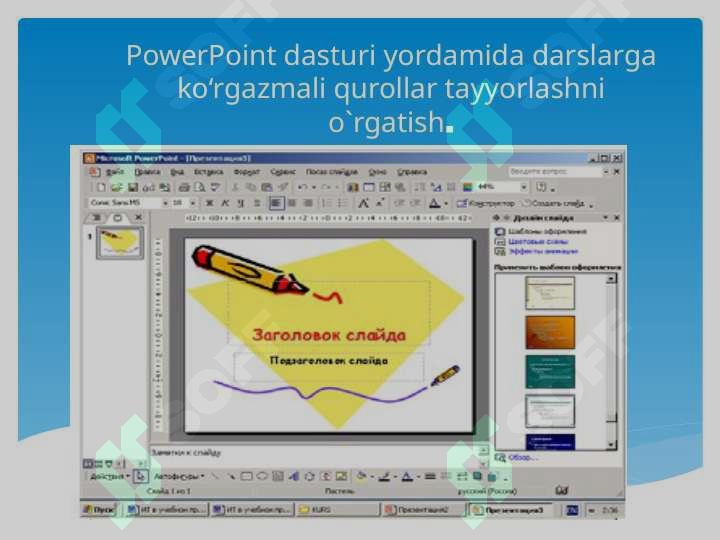This screenshot has height=540, width=720.
Task: Paste from clipboard using the toolbar icon
Action: pyautogui.click(x=267, y=187)
